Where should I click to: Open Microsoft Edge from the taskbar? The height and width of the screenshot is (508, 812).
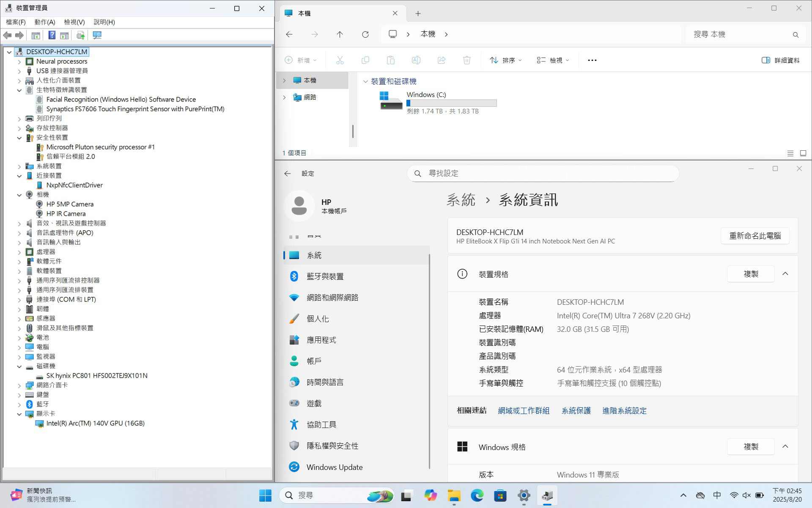click(477, 495)
